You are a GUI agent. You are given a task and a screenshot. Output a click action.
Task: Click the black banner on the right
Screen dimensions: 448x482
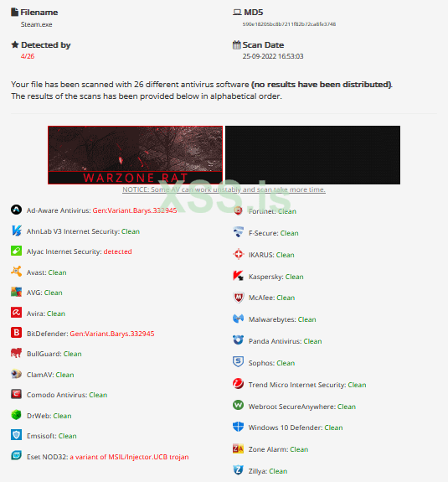coord(312,155)
